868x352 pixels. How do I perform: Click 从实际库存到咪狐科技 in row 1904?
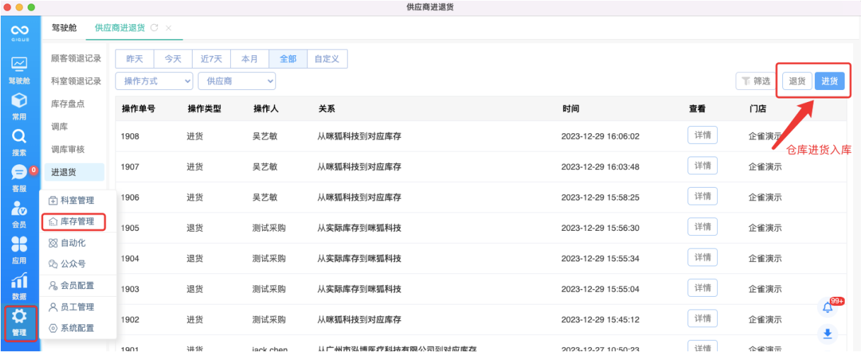pyautogui.click(x=359, y=259)
